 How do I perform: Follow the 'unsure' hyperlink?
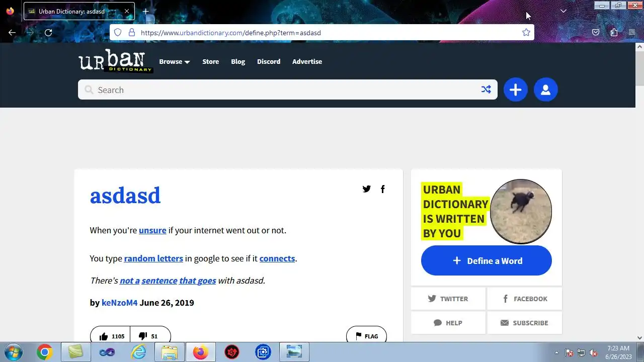click(x=152, y=230)
